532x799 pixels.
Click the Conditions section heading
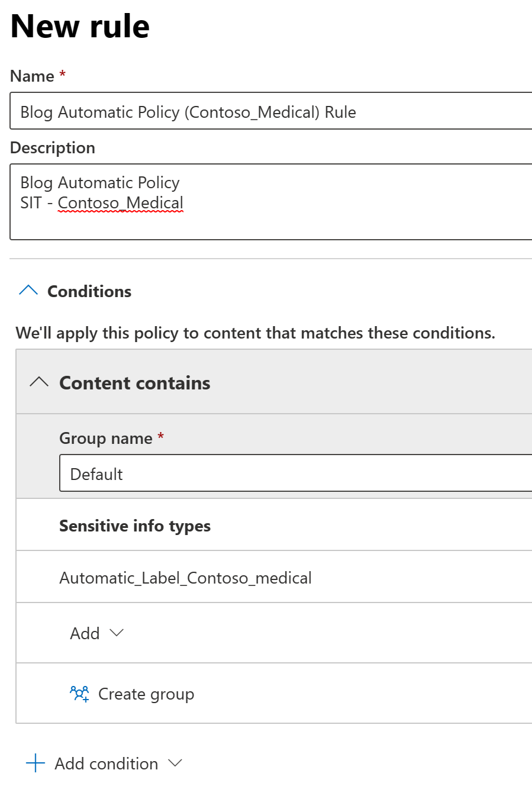pos(89,291)
